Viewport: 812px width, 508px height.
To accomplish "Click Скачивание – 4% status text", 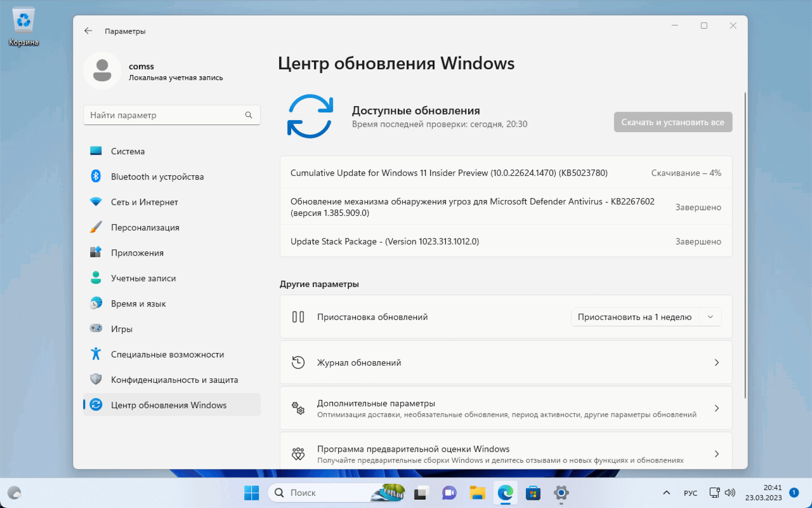I will pos(686,173).
